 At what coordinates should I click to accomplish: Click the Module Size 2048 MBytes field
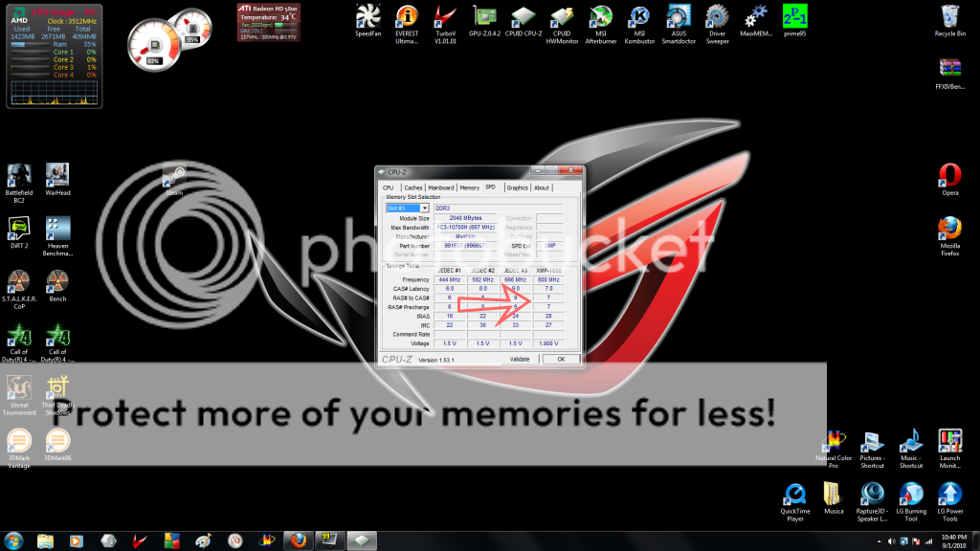click(x=466, y=218)
